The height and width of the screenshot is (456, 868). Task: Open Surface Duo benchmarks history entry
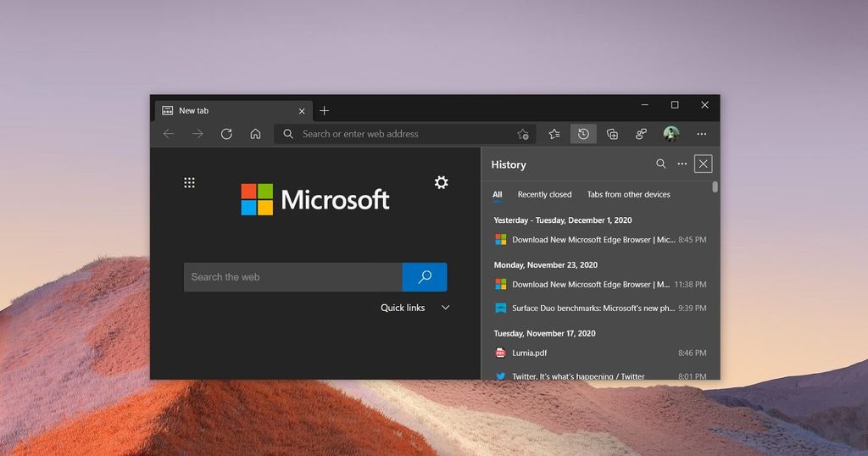[593, 309]
